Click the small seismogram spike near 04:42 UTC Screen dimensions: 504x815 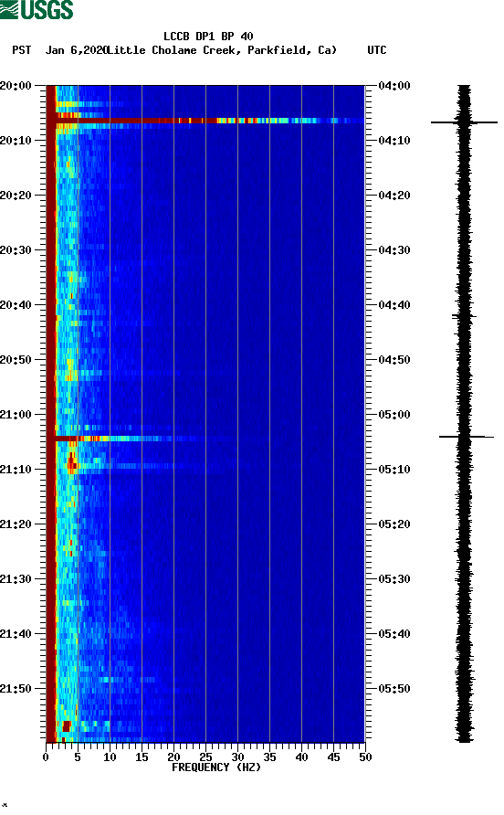[x=464, y=315]
